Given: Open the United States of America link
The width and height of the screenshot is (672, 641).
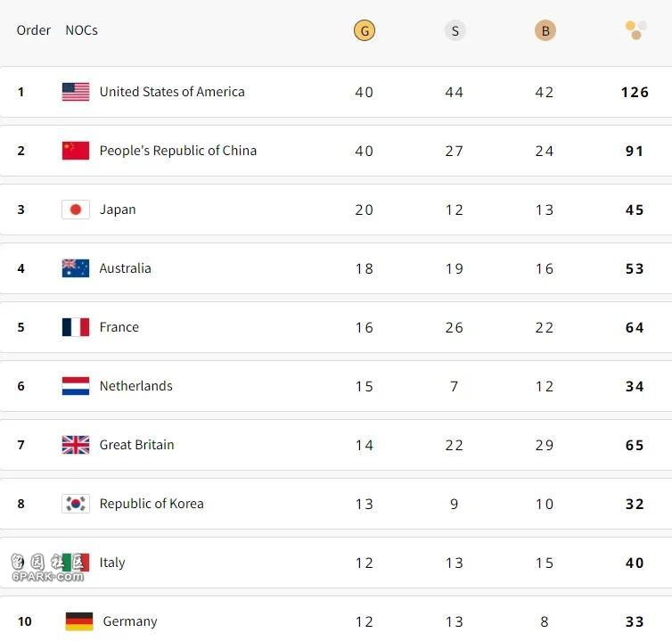Looking at the screenshot, I should [172, 92].
